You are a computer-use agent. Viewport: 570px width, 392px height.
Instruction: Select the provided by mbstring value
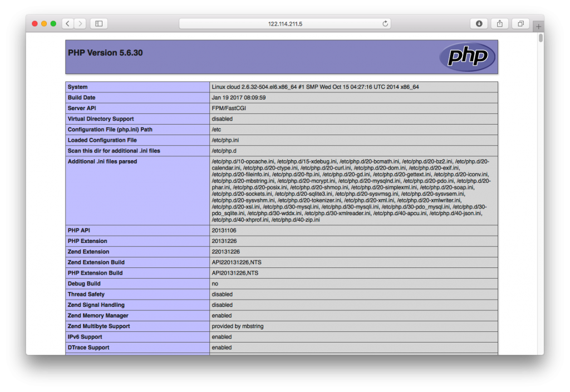238,326
